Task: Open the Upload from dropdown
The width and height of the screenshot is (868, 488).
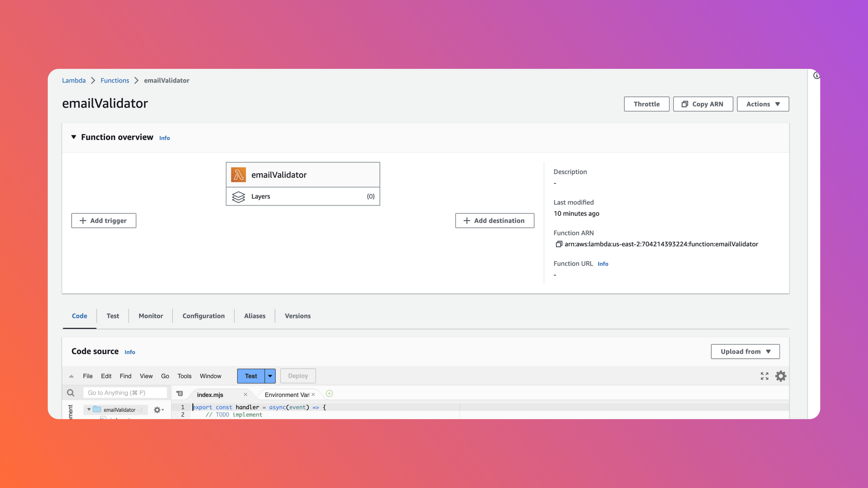Action: coord(745,352)
